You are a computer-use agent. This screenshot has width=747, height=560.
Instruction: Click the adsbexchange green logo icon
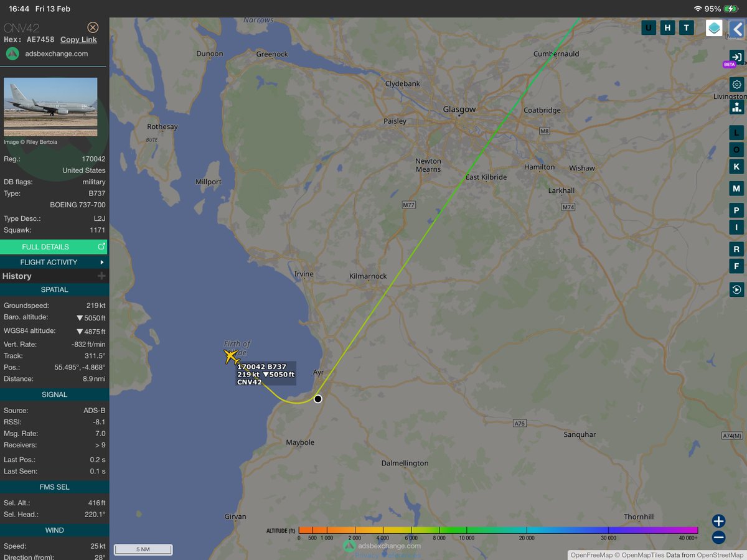pyautogui.click(x=12, y=54)
